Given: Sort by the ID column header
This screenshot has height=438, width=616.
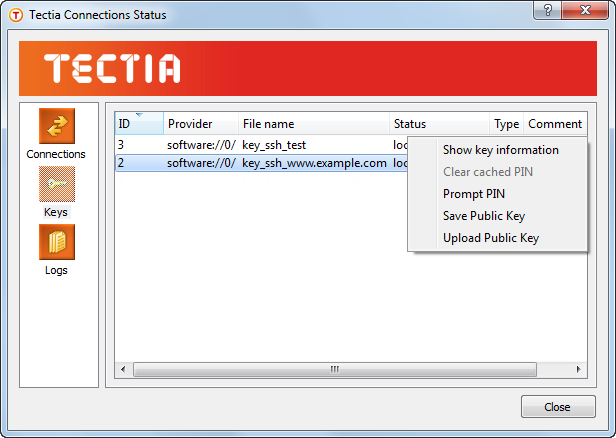Looking at the screenshot, I should coord(139,123).
